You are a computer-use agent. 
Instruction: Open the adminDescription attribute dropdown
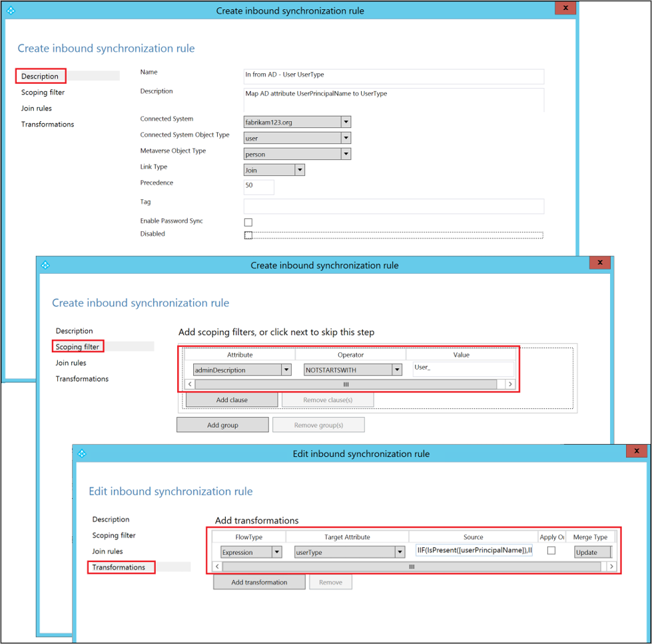coord(286,370)
